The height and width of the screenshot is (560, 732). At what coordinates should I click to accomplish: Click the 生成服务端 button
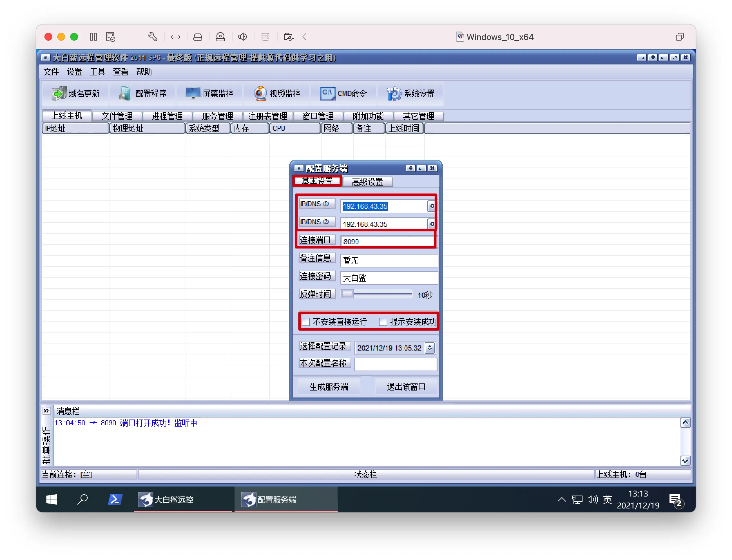329,387
